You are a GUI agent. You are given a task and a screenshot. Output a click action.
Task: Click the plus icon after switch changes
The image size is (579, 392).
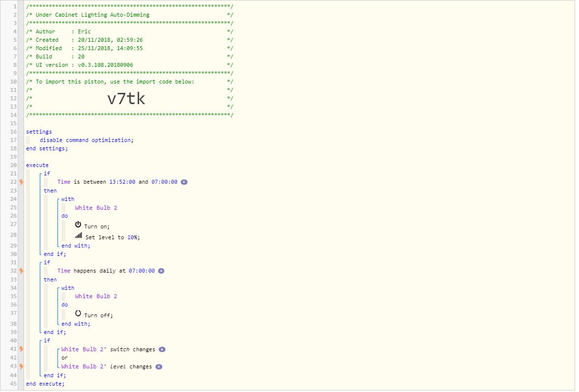(162, 350)
